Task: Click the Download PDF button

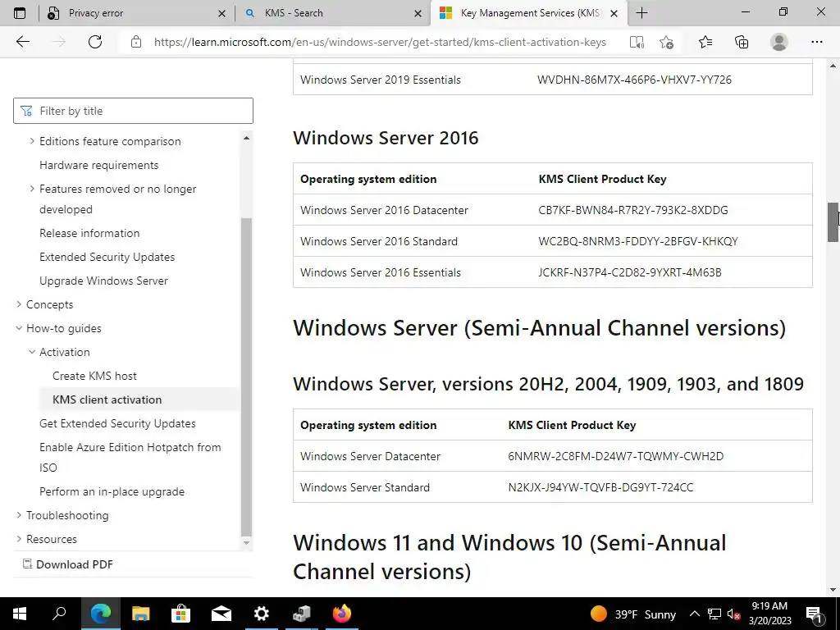Action: pos(67,564)
